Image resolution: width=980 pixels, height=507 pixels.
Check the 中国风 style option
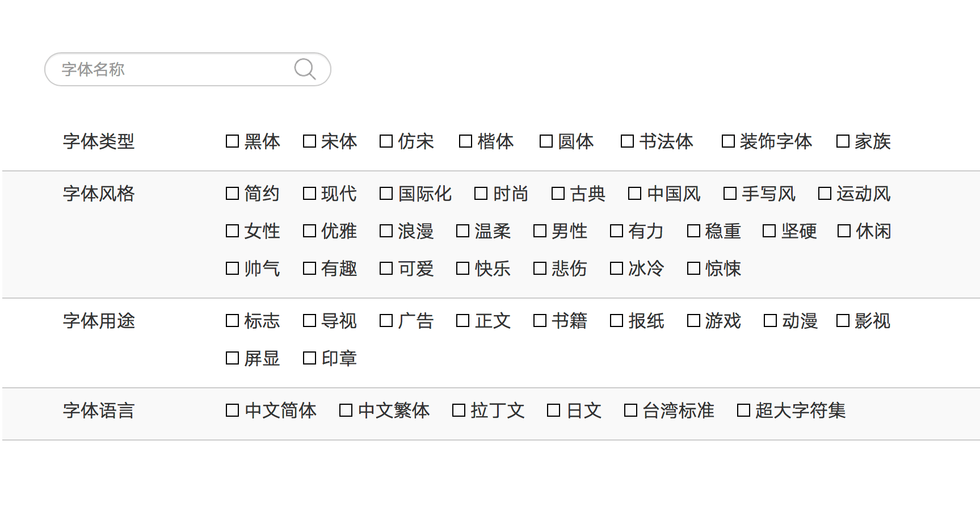point(634,194)
